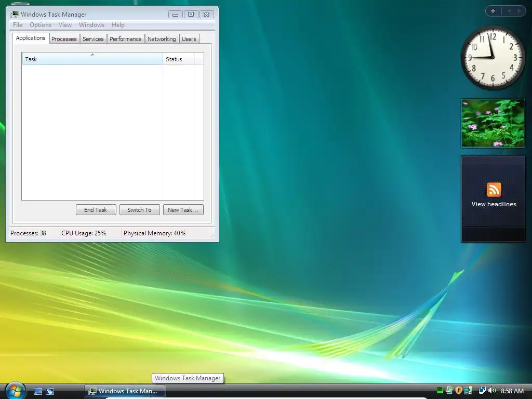
Task: Switch to the Networking tab
Action: (162, 39)
